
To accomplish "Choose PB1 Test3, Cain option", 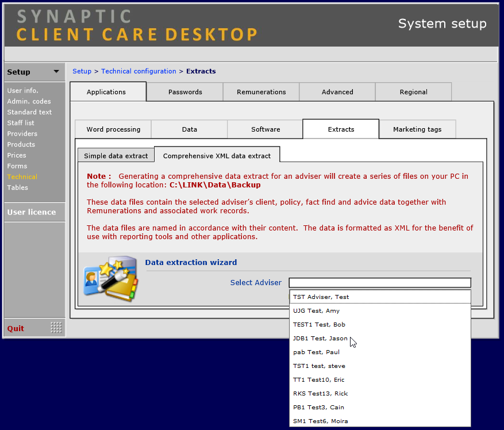I will 380,408.
